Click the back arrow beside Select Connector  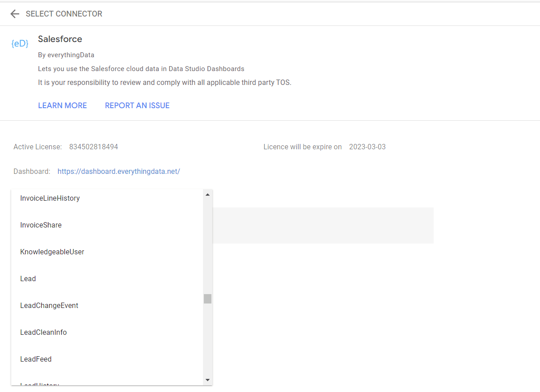pos(15,14)
